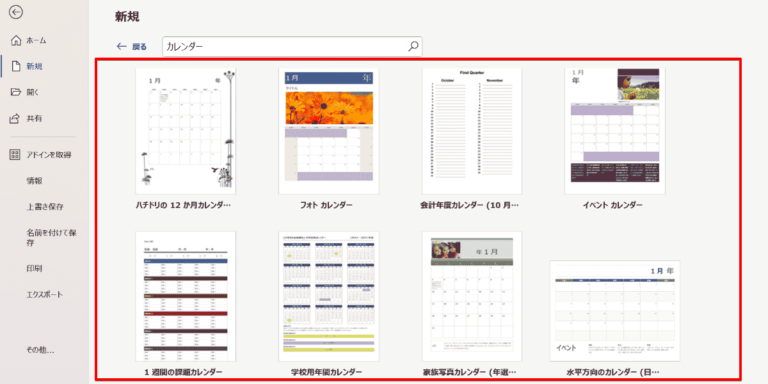Click the イベント カレンダー label

point(612,205)
